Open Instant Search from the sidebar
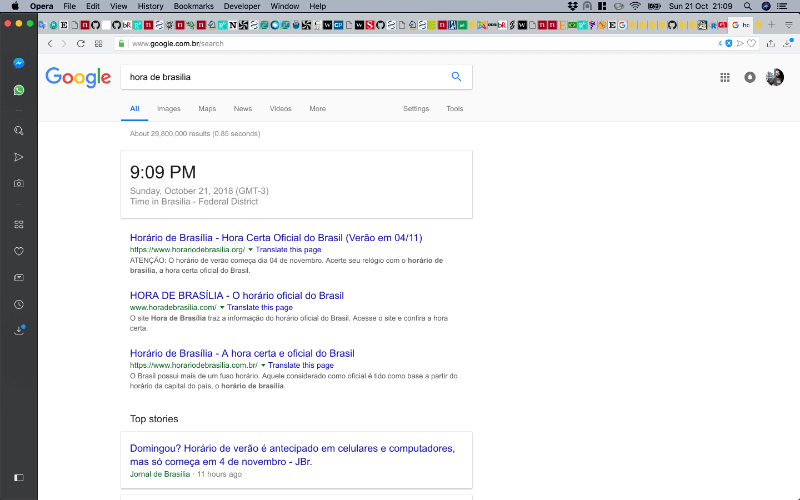 19,131
